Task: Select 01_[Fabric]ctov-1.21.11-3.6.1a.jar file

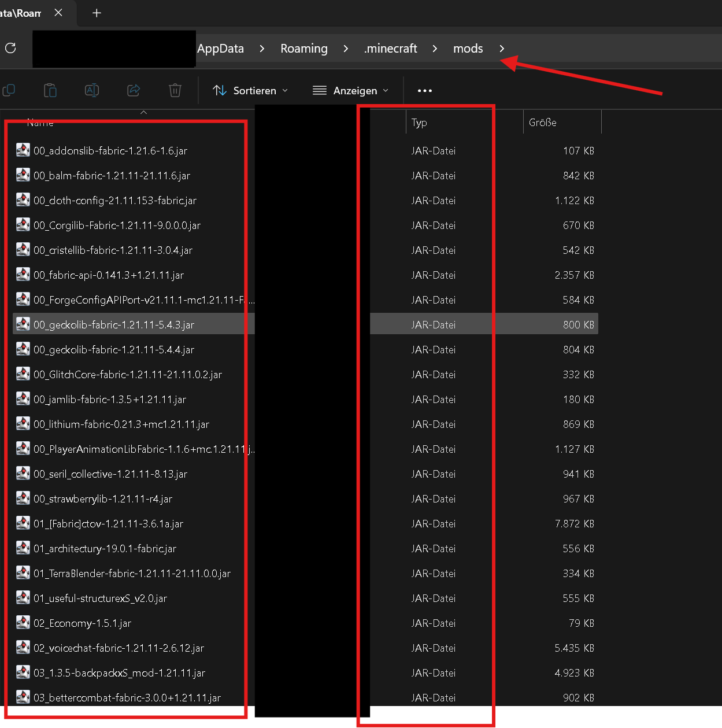Action: (x=108, y=524)
